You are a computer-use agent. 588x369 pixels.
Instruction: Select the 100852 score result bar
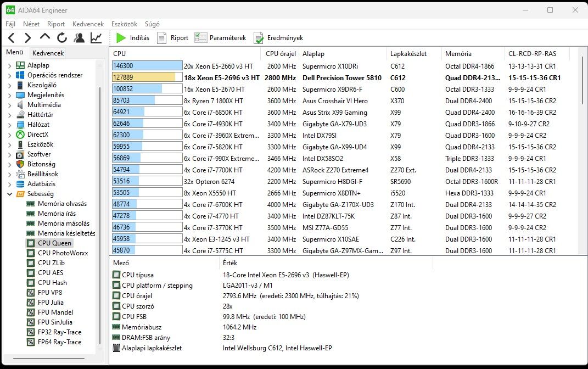147,89
